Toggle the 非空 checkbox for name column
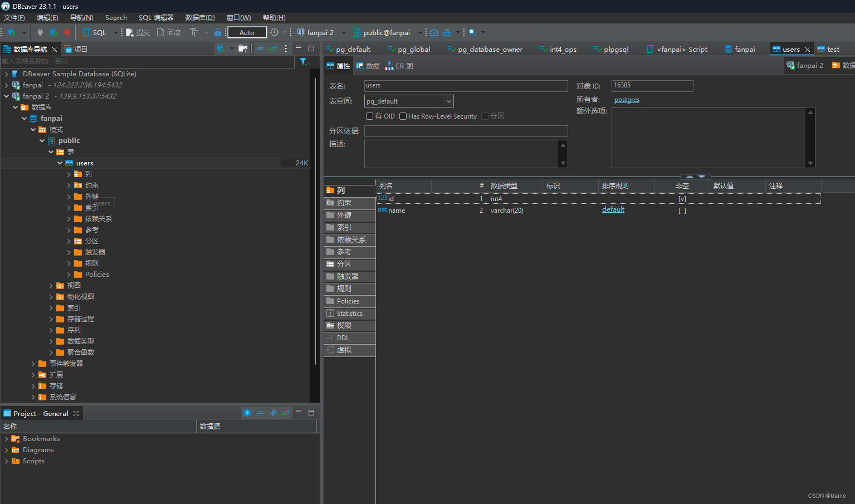 tap(682, 211)
